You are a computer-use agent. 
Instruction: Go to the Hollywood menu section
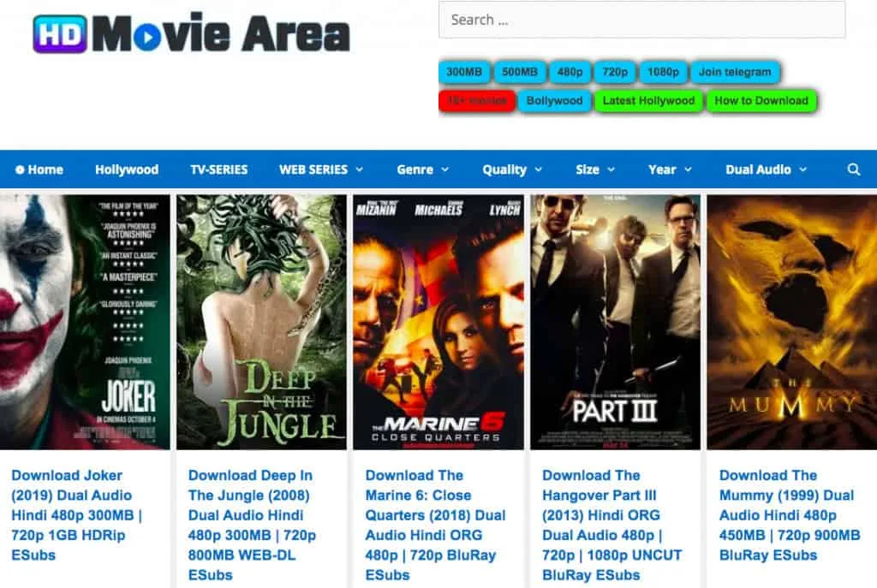(127, 169)
